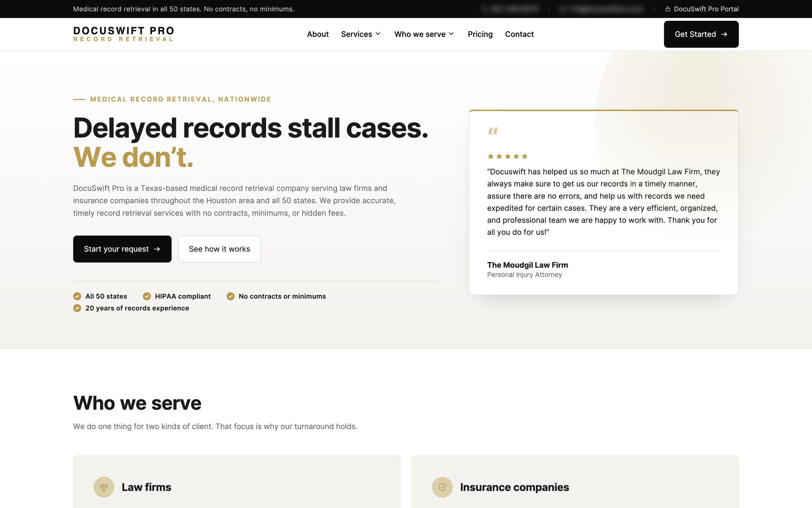Click the DocuSwift Pro logo
812x508 pixels.
pyautogui.click(x=124, y=34)
